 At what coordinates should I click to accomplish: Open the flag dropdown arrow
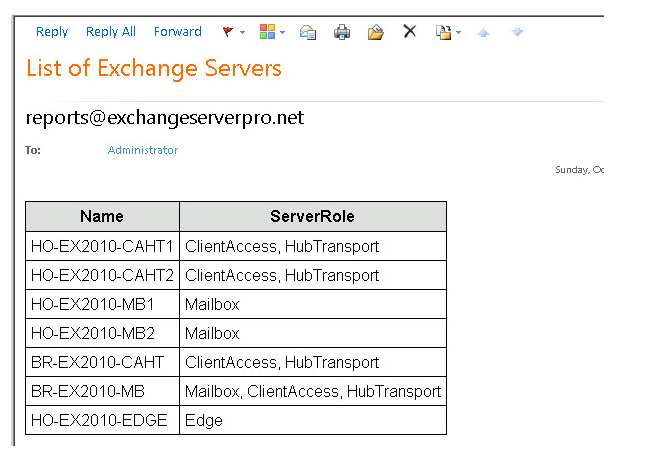point(242,33)
